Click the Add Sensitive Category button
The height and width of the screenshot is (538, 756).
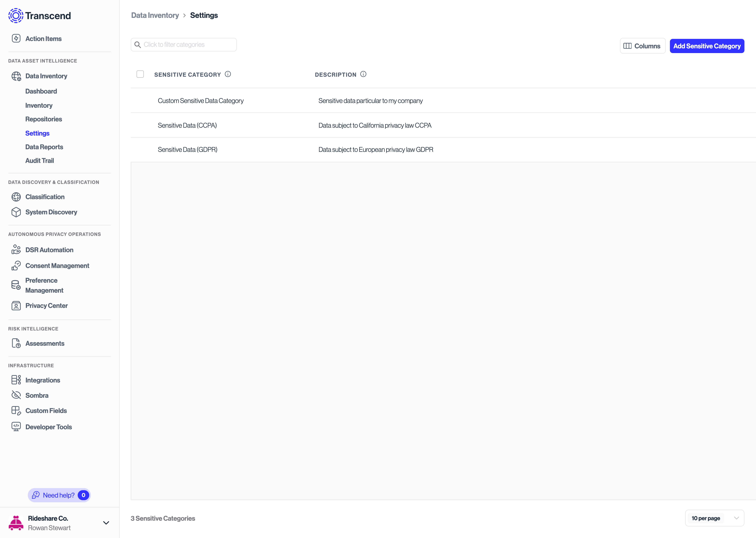(707, 46)
